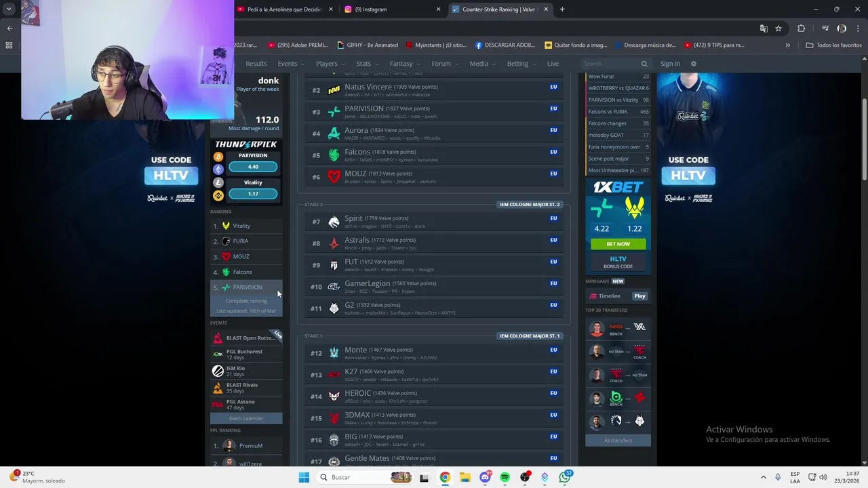
Task: Open the Events dropdown menu
Action: tap(290, 64)
